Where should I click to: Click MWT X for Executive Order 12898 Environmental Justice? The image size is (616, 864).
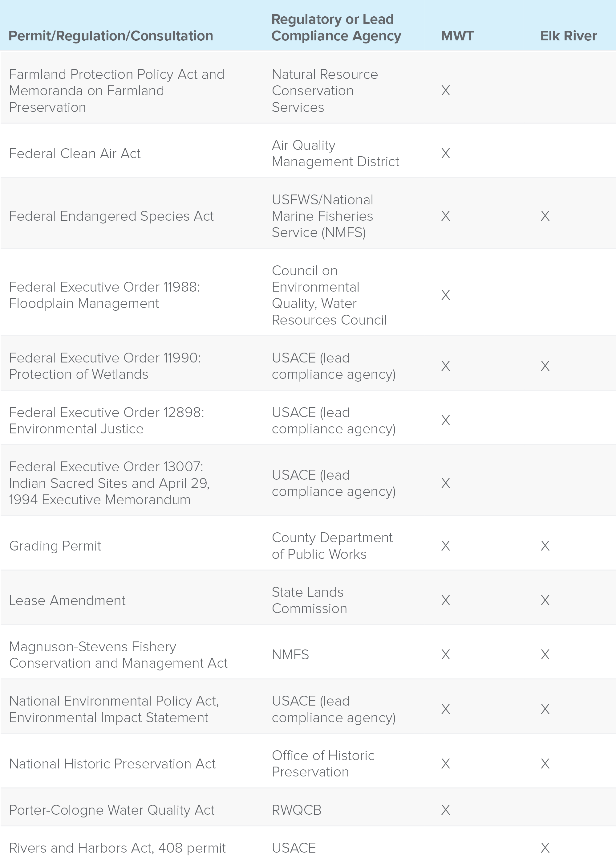pos(446,420)
